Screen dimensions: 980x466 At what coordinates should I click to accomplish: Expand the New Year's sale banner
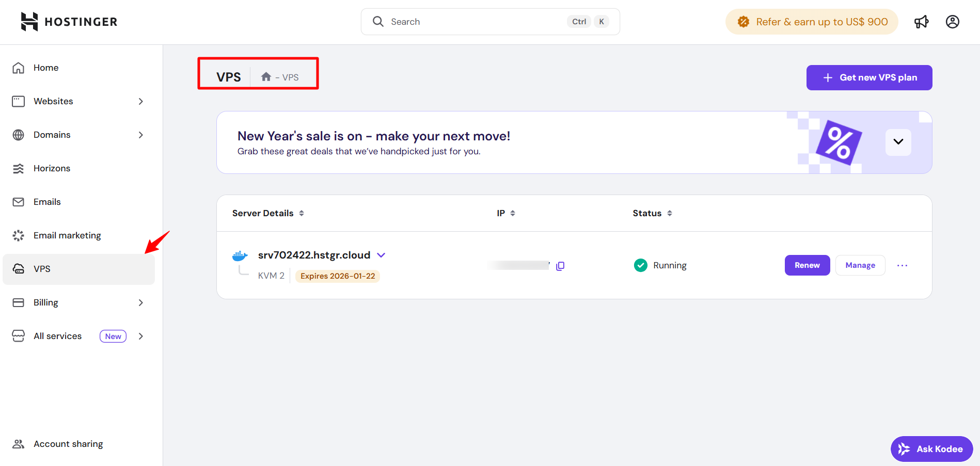(898, 142)
